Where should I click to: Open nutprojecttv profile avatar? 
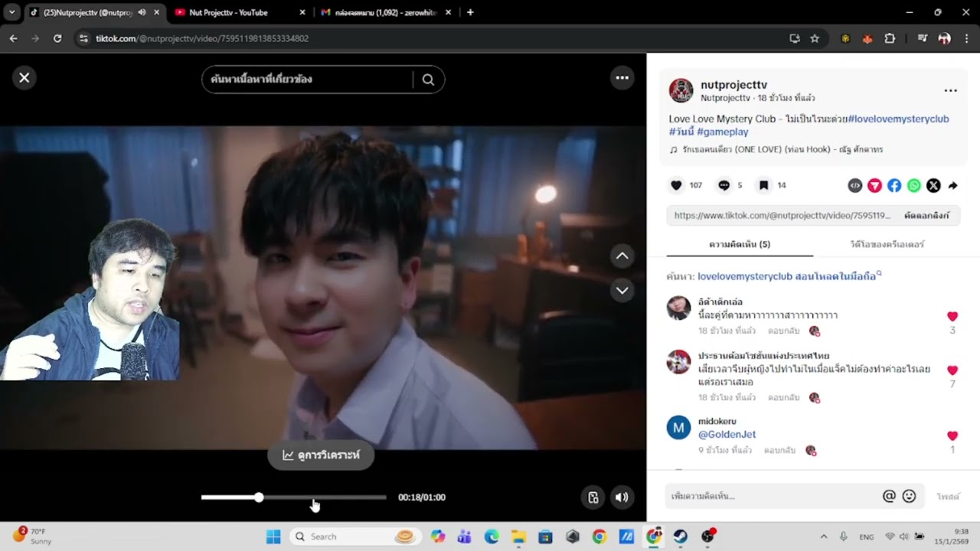click(x=681, y=90)
